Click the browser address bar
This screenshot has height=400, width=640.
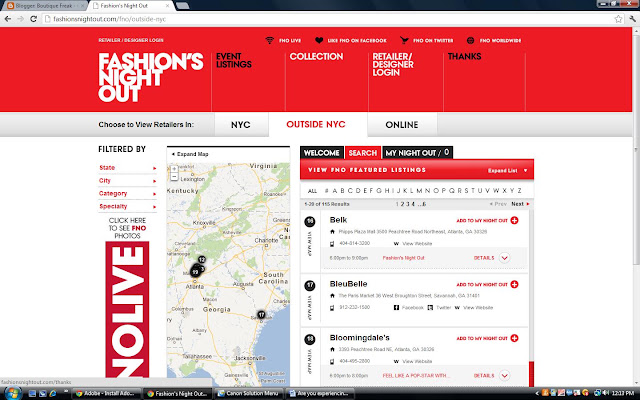pos(327,19)
